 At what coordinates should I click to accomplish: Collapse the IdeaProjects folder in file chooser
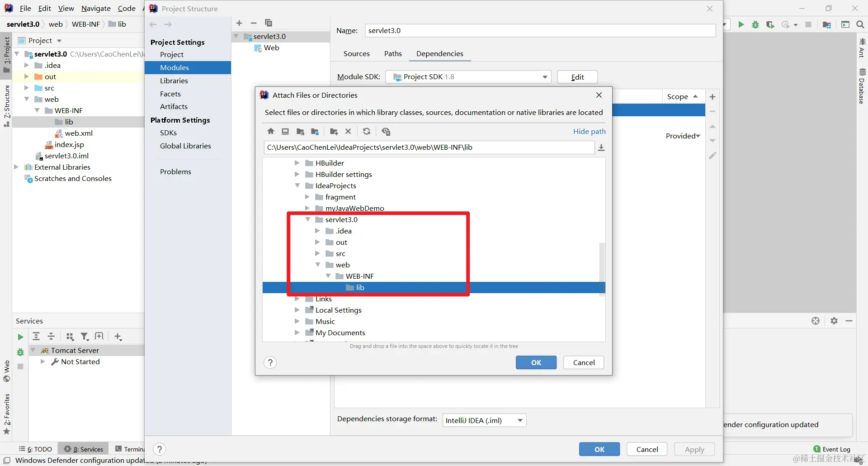point(297,185)
